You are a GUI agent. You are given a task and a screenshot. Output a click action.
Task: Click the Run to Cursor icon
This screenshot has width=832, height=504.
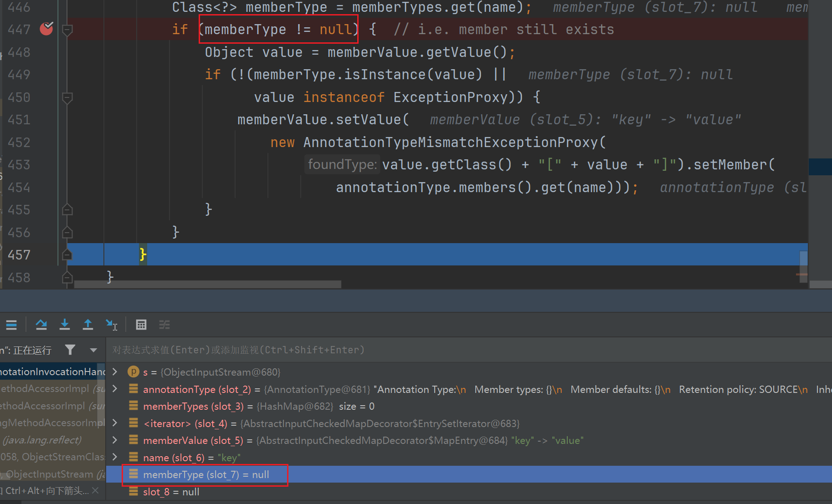click(x=112, y=325)
